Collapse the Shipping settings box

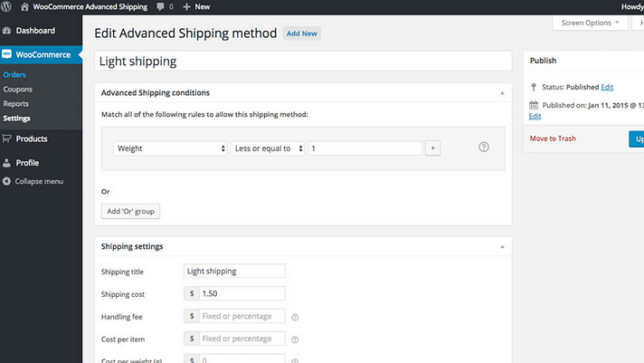tap(502, 246)
